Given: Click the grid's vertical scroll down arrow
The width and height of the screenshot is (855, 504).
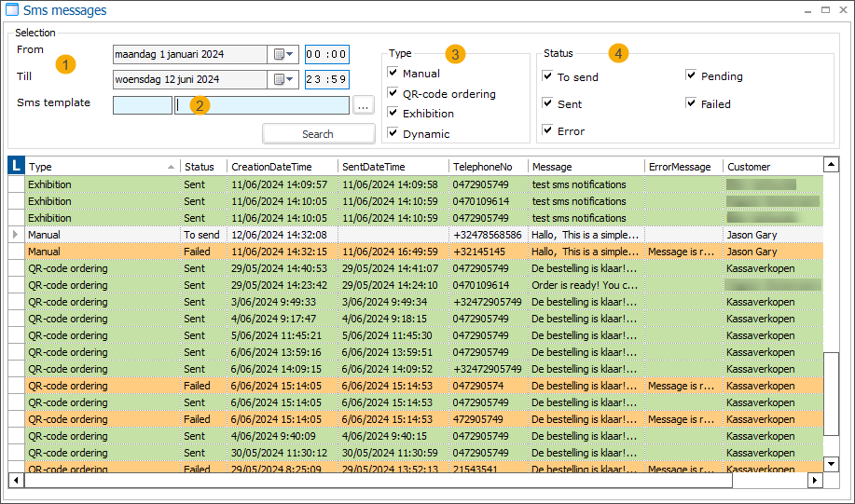Looking at the screenshot, I should (x=831, y=463).
